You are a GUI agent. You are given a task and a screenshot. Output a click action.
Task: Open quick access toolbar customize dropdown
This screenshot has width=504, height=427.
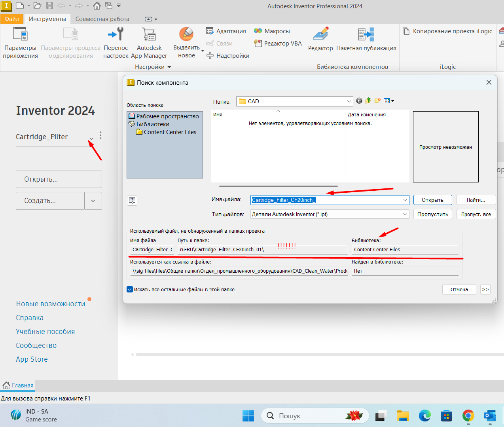pos(119,6)
